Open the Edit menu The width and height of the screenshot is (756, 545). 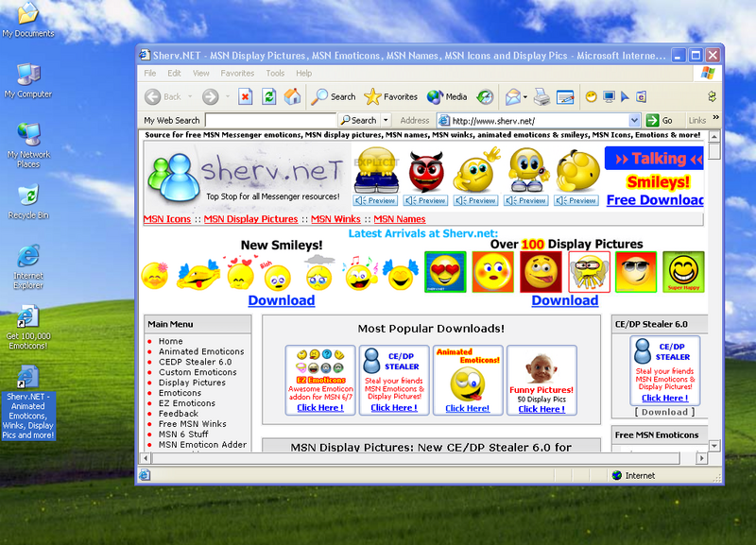point(174,74)
